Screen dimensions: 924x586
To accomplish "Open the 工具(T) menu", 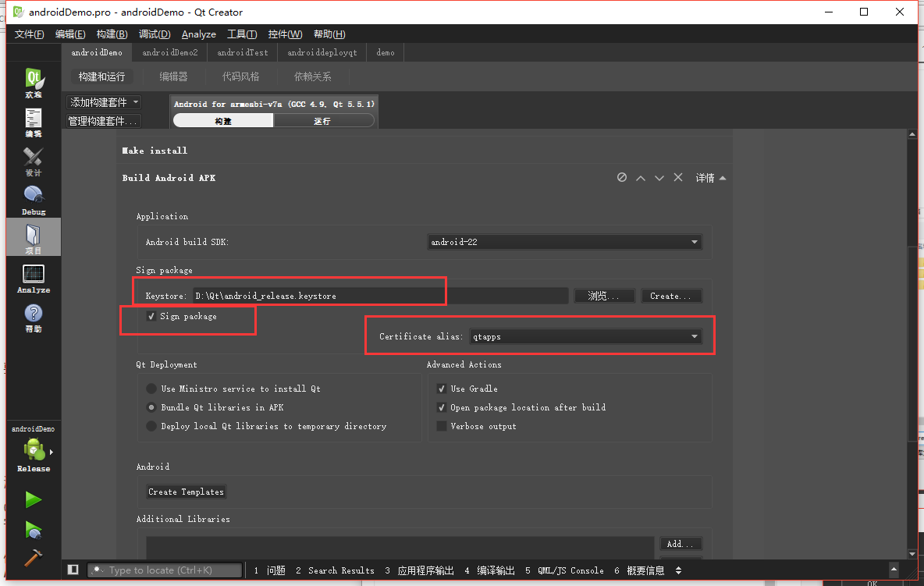I will [242, 34].
